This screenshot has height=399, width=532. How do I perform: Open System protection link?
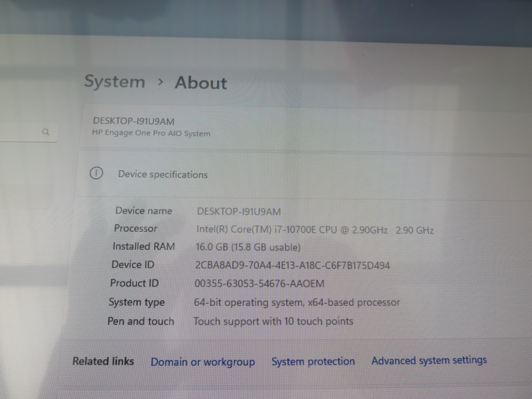pos(313,361)
